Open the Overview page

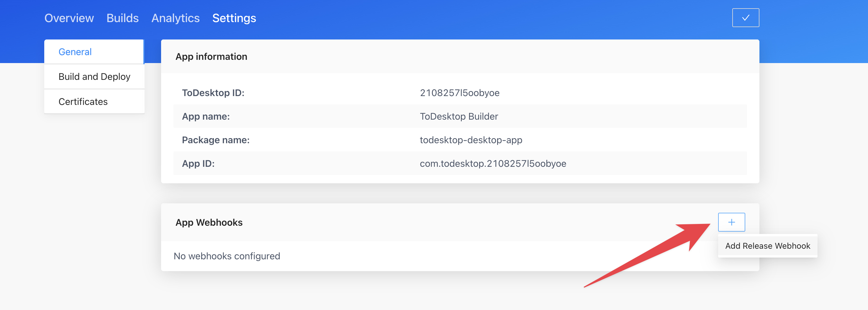click(69, 18)
